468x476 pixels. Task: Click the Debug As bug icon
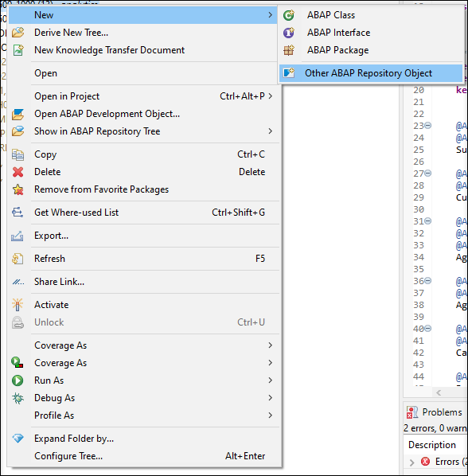point(18,398)
